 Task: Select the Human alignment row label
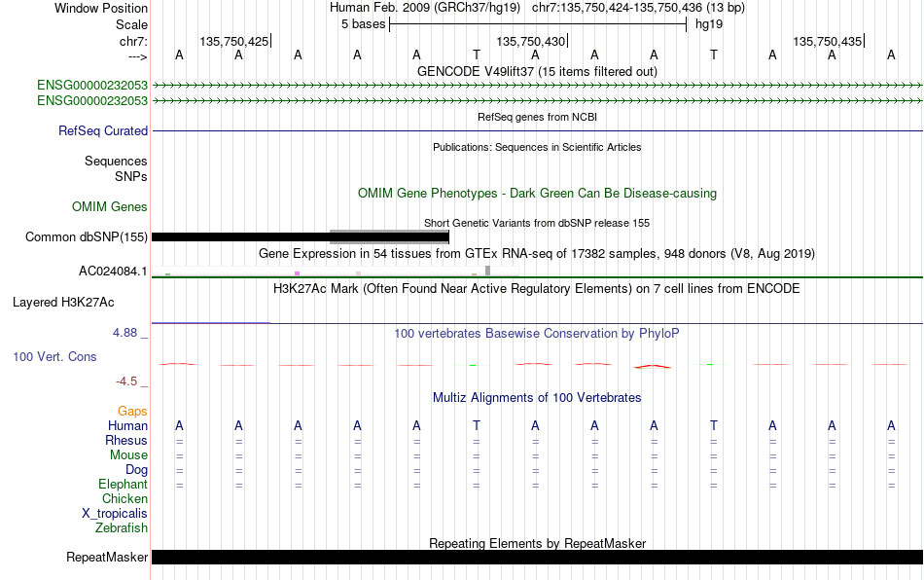coord(127,425)
